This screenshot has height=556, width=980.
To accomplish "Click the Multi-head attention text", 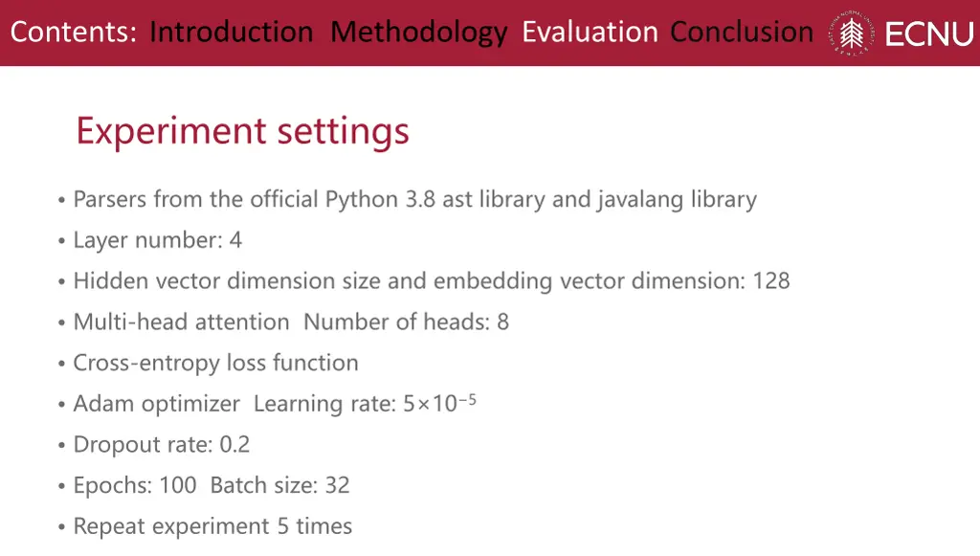I will pos(181,322).
